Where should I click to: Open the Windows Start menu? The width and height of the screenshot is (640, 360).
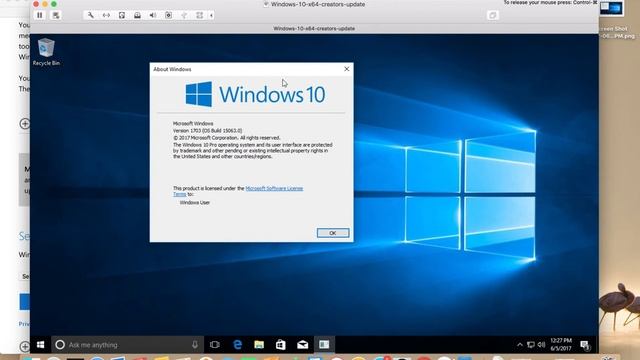tap(40, 345)
